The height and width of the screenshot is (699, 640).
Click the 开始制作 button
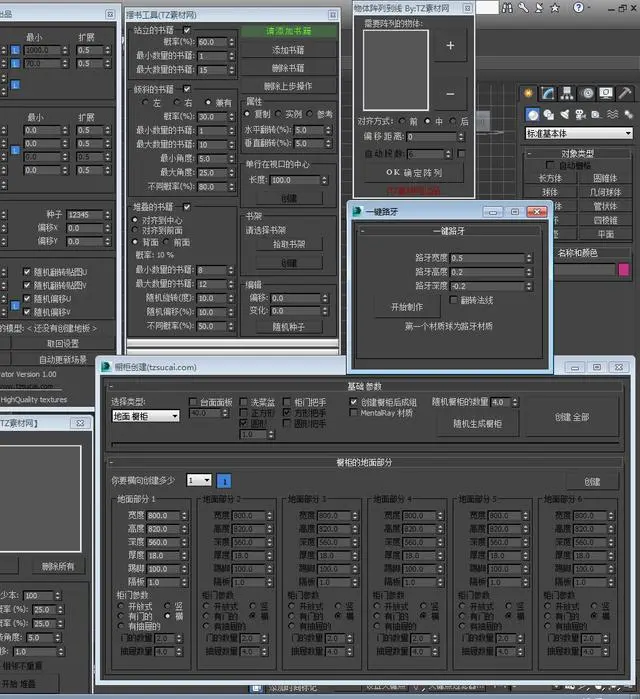(407, 307)
